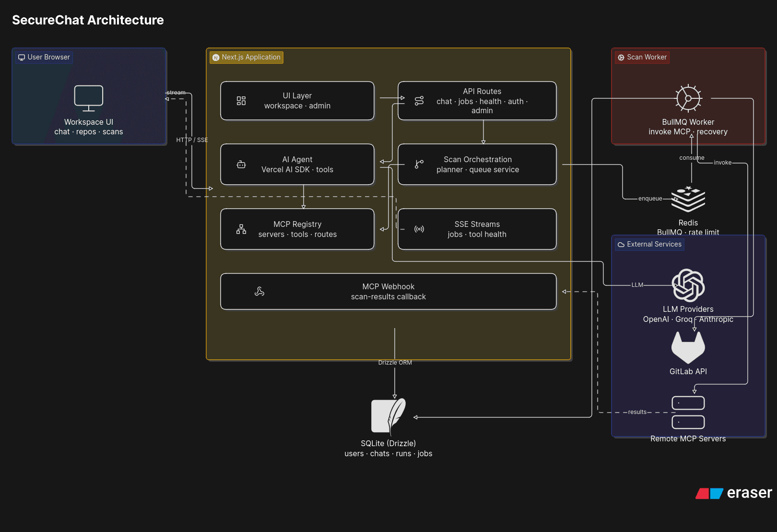
Task: Click the Redis stack icon
Action: 688,199
